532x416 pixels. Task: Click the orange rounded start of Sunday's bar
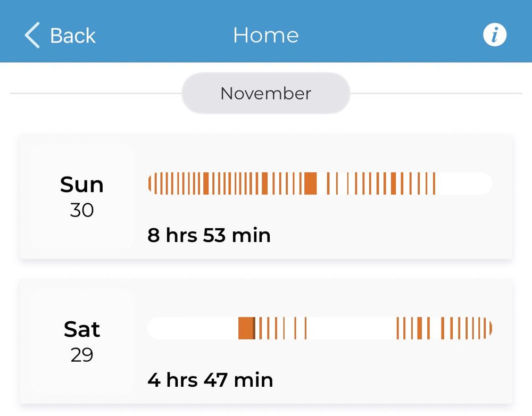coord(149,183)
